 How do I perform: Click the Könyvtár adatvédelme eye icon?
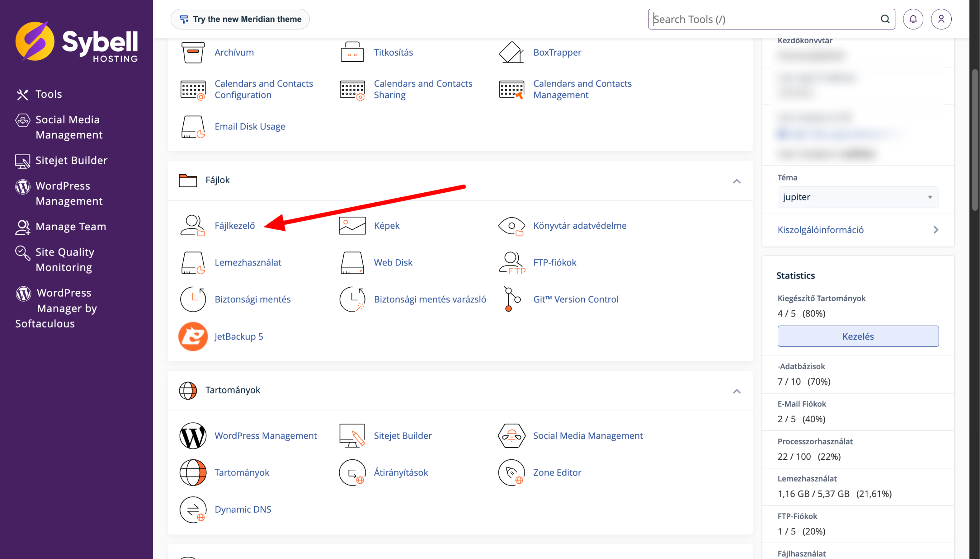click(x=511, y=226)
